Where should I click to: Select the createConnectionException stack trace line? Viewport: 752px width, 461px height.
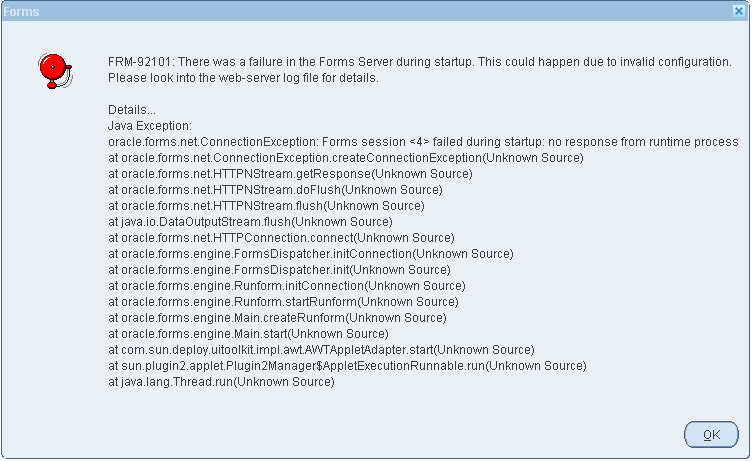tap(345, 158)
